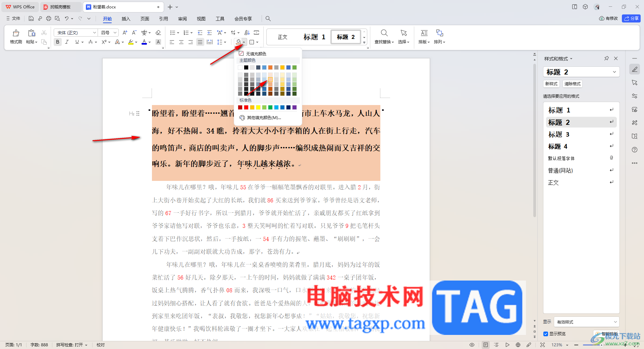The image size is (644, 349).
Task: Expand the style gallery in ribbon
Action: [364, 43]
